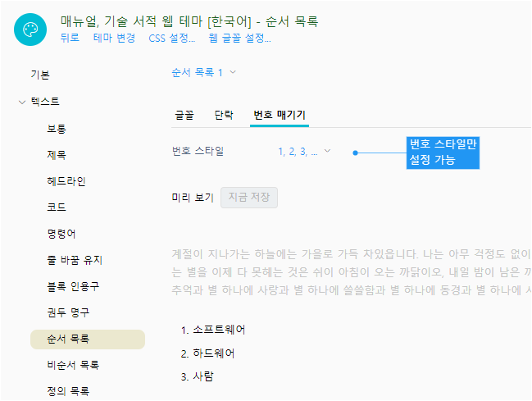532x401 pixels.
Task: Select 보통 in the text tree
Action: coord(57,129)
